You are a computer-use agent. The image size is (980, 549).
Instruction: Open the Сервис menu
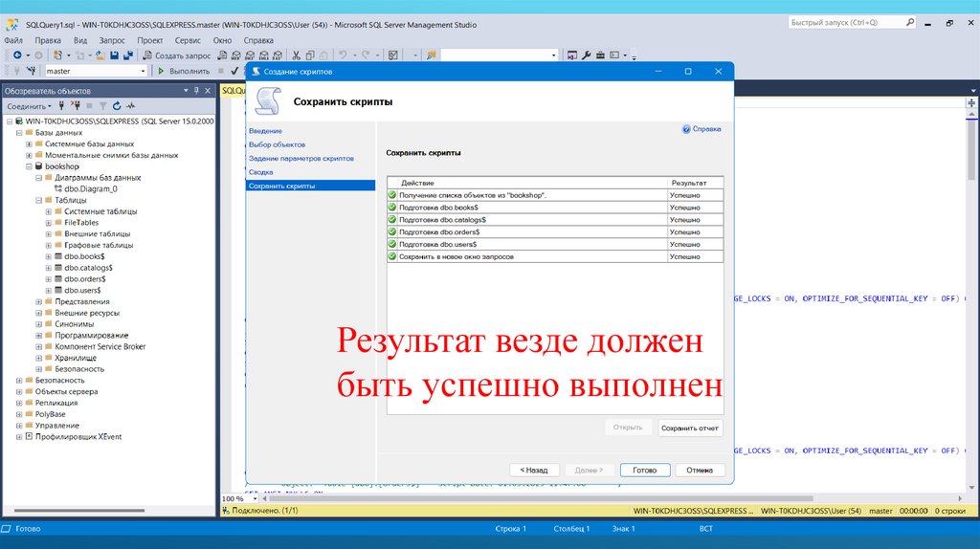click(188, 40)
